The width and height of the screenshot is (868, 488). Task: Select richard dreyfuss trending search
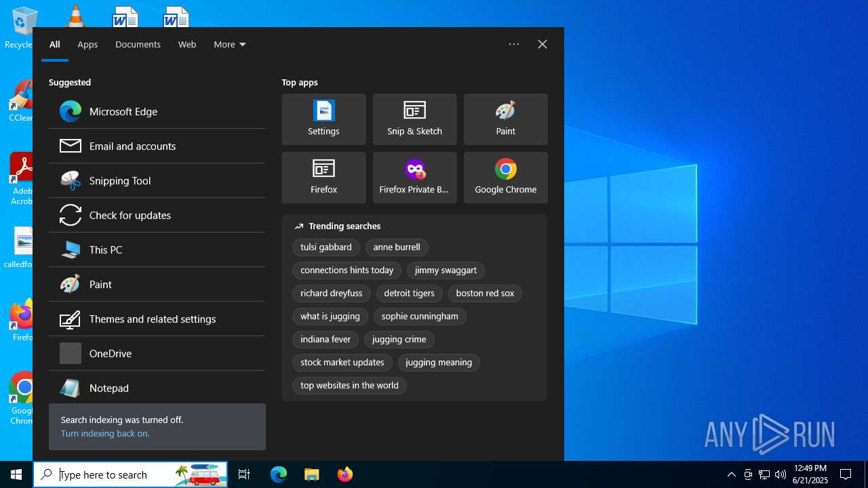(x=332, y=293)
